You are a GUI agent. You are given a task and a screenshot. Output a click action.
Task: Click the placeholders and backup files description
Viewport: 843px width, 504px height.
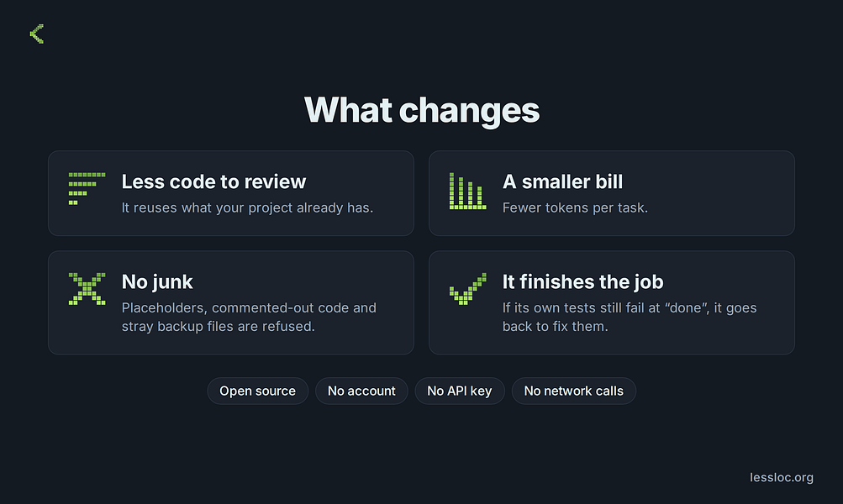249,317
